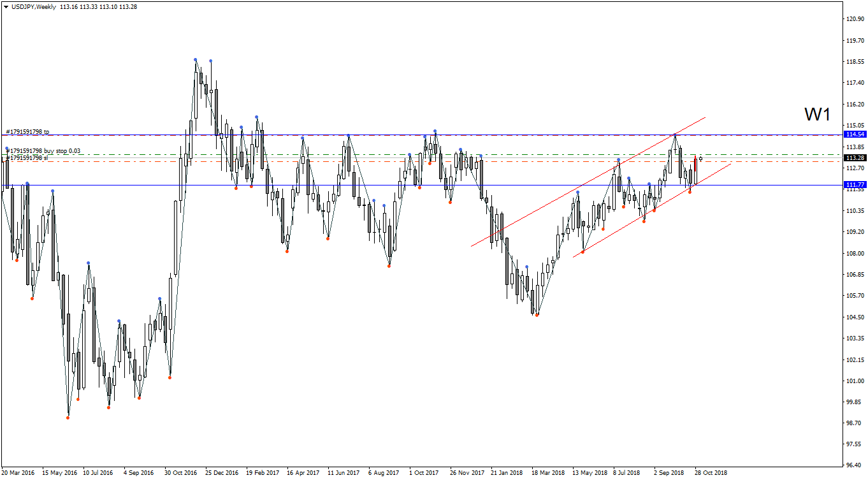The image size is (868, 480).
Task: Click the 118.55 price axis label
Action: tap(854, 62)
